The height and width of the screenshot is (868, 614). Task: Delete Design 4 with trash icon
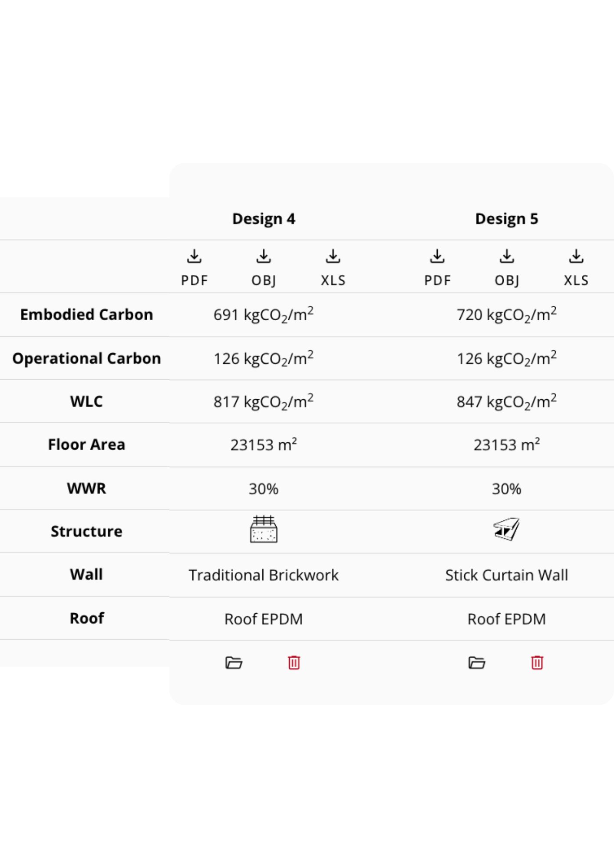pos(294,663)
